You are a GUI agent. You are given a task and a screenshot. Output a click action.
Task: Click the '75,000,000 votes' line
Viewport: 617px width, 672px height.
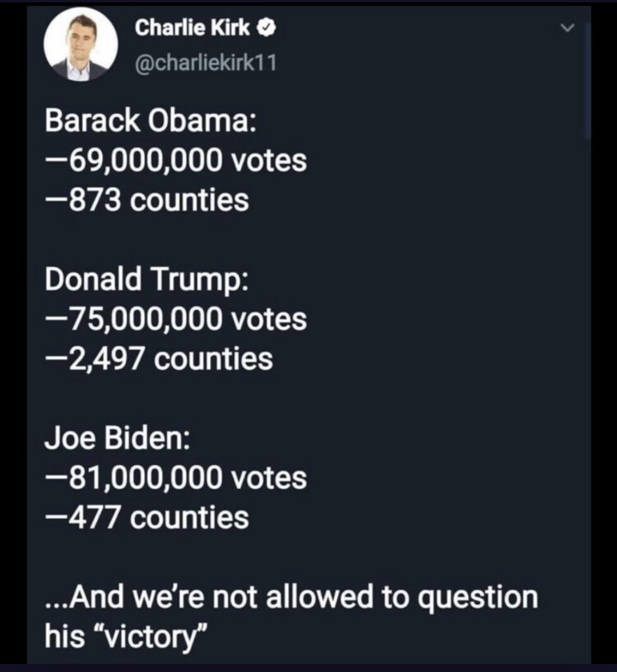[176, 319]
